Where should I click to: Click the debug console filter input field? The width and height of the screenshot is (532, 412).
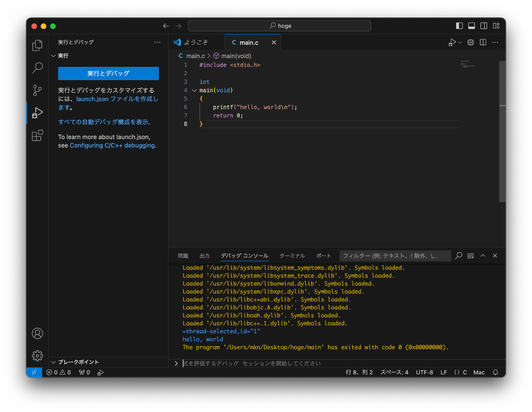coord(394,256)
